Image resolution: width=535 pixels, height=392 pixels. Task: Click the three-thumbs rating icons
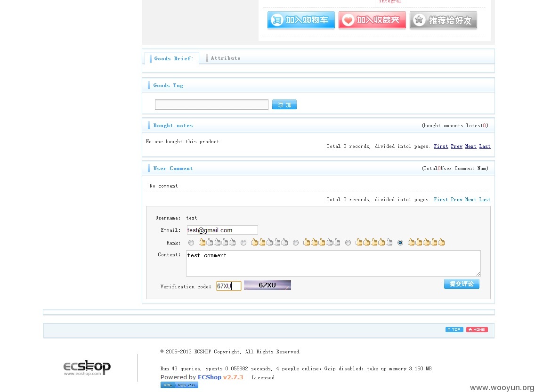322,243
